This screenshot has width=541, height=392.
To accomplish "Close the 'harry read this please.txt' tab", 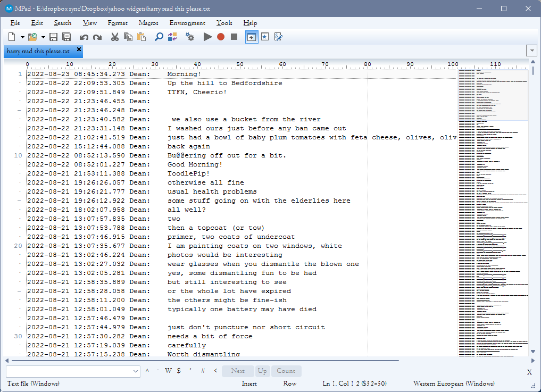I will point(79,49).
